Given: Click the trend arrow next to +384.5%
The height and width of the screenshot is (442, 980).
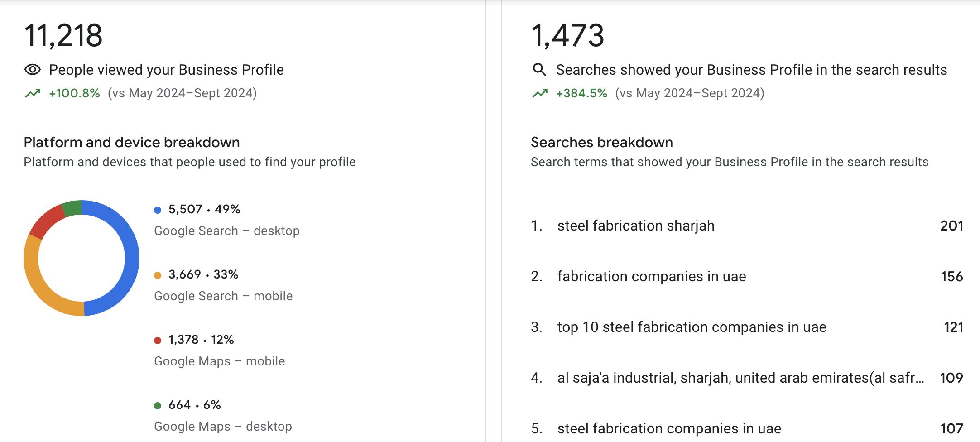Looking at the screenshot, I should 539,93.
